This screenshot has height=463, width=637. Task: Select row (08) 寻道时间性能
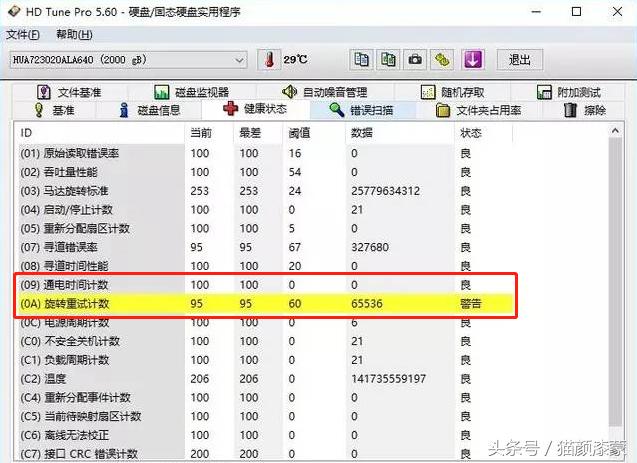click(x=264, y=266)
